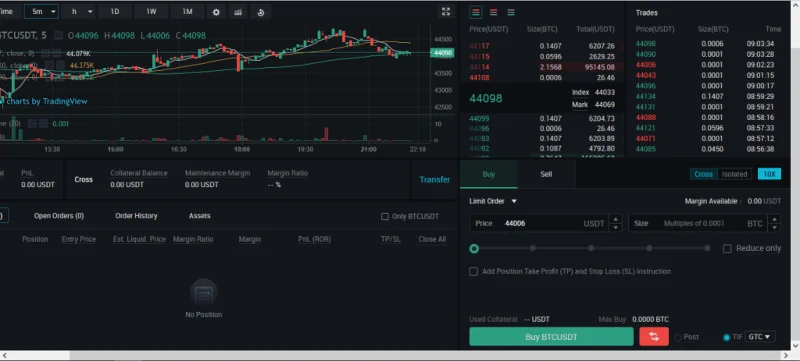
Task: Increase price with up stepper arrow
Action: pos(616,219)
